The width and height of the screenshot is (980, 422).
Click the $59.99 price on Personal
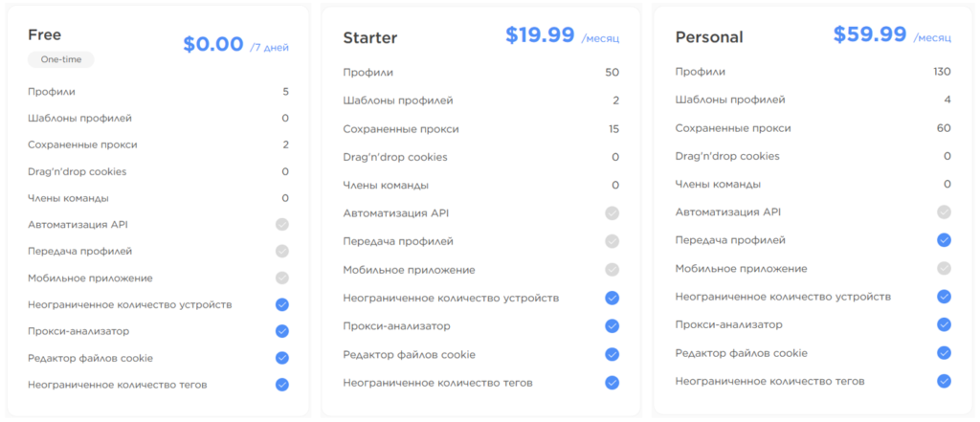pyautogui.click(x=870, y=34)
